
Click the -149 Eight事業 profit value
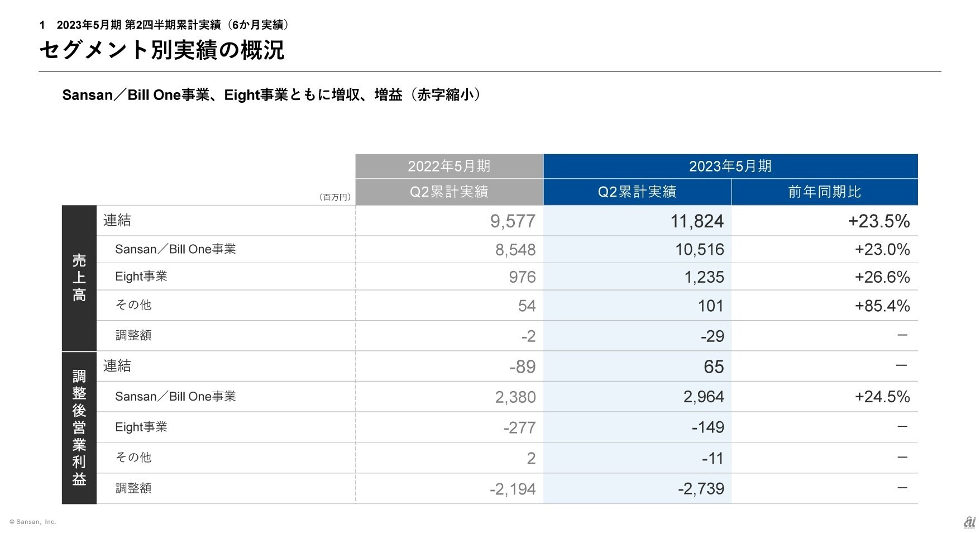pos(707,427)
